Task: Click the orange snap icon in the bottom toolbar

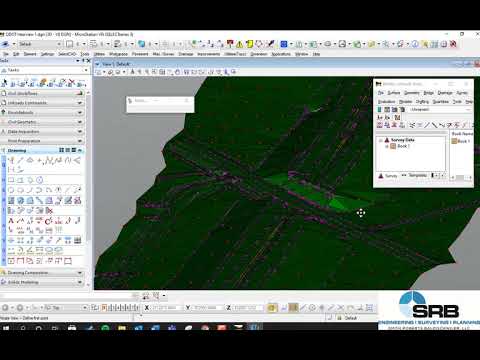Action: click(x=293, y=308)
